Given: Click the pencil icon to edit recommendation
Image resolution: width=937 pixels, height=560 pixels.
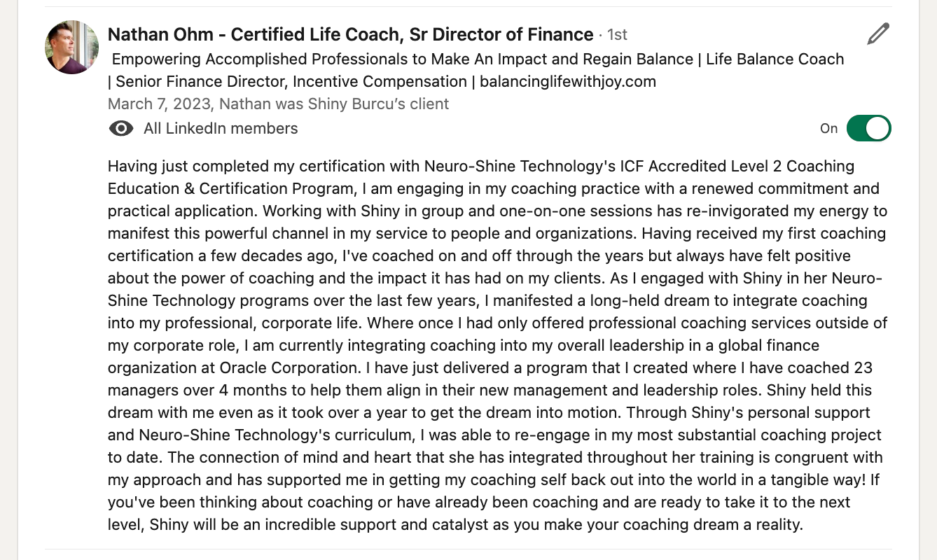Looking at the screenshot, I should click(877, 33).
